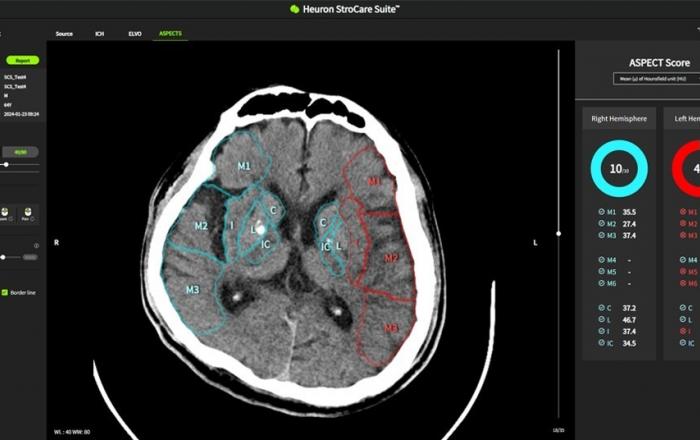Click the cyan M3 region on the scan
The image size is (700, 440).
tap(192, 290)
